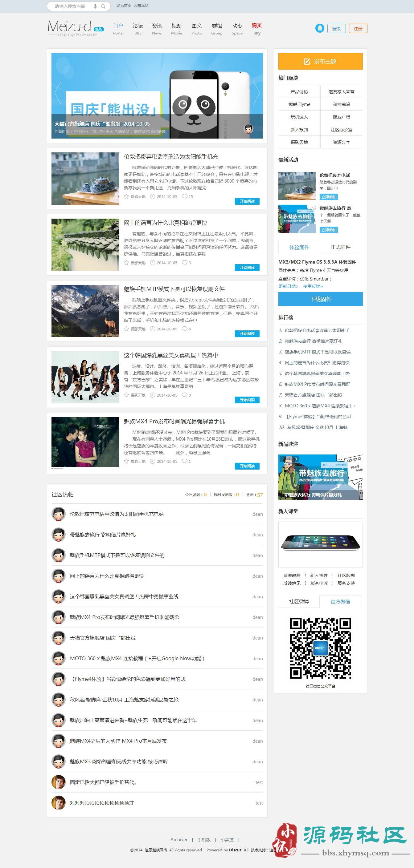Click the microphone icon in the search box
The image size is (414, 868).
coord(95,6)
